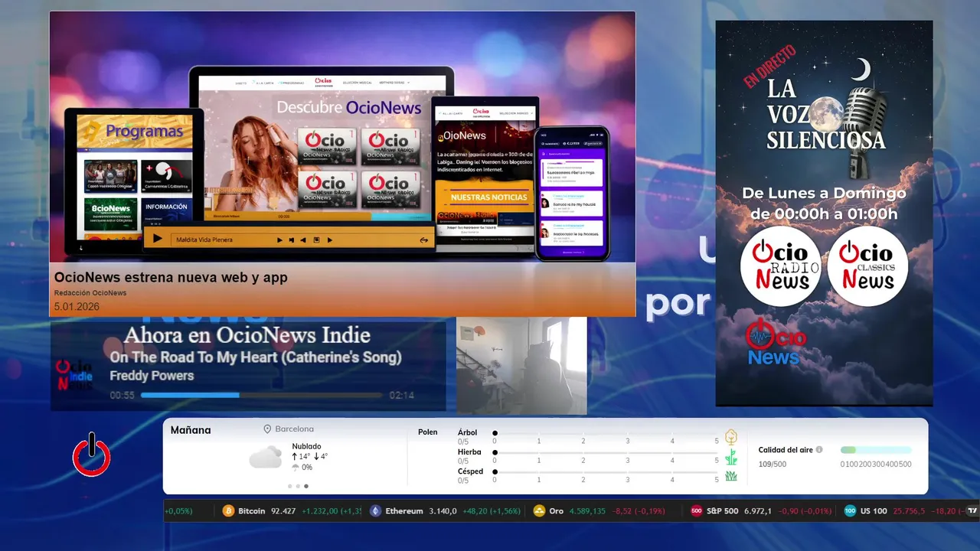Click the OcioNews Indie logo in now-playing panel
This screenshot has height=551, width=980.
[x=74, y=375]
